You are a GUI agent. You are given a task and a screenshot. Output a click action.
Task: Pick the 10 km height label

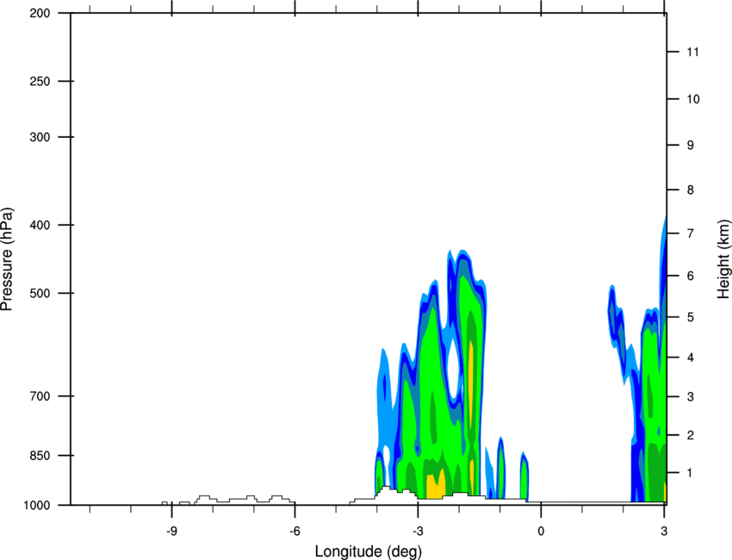[x=693, y=99]
